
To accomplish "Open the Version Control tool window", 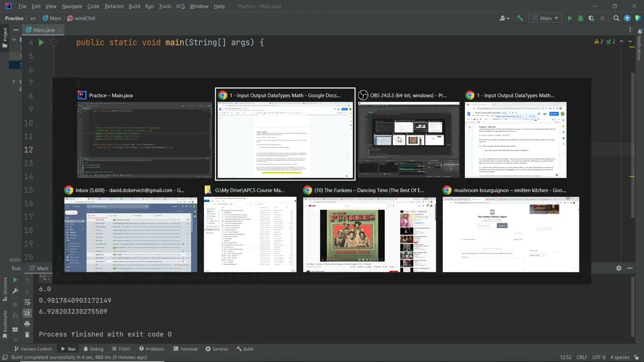I will coord(33,349).
